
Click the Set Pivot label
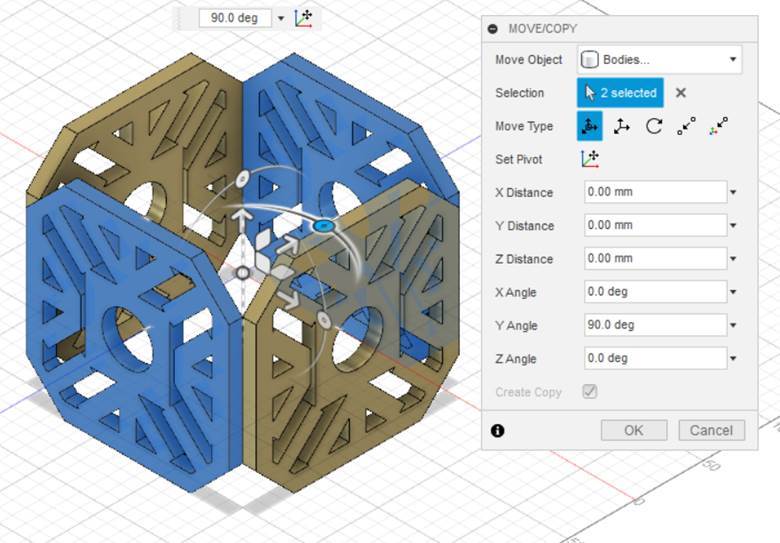[x=518, y=160]
